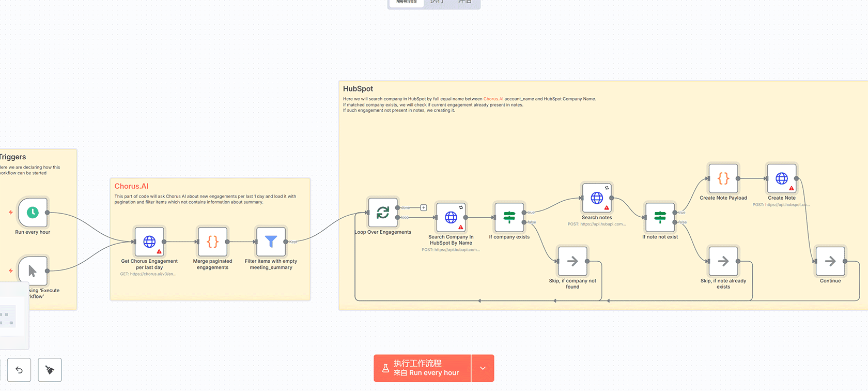The width and height of the screenshot is (868, 391).
Task: Open Get Chorus Engagement per last day node
Action: point(149,242)
